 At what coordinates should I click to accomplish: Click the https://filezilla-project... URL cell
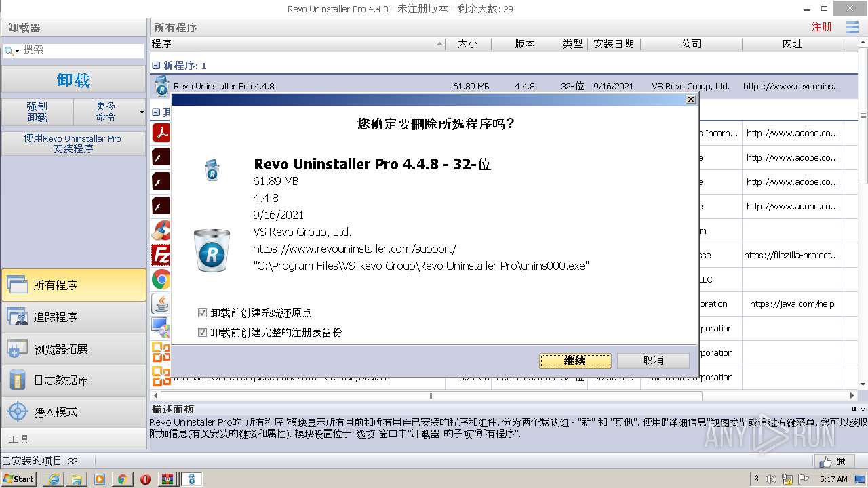tap(792, 256)
